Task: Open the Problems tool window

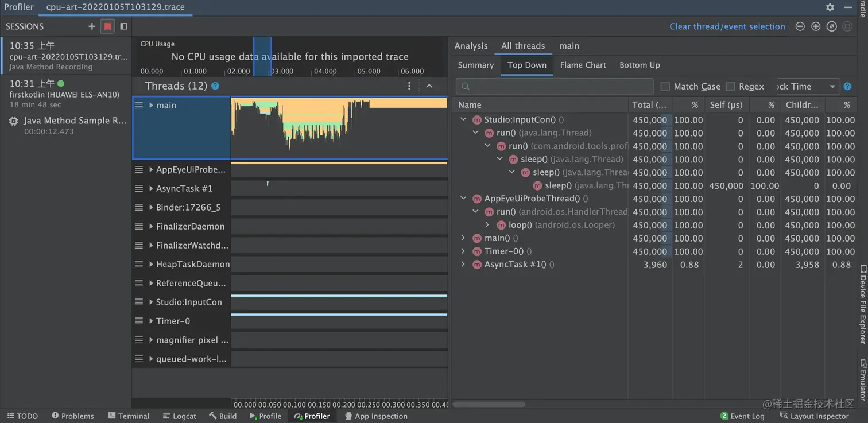Action: 73,416
